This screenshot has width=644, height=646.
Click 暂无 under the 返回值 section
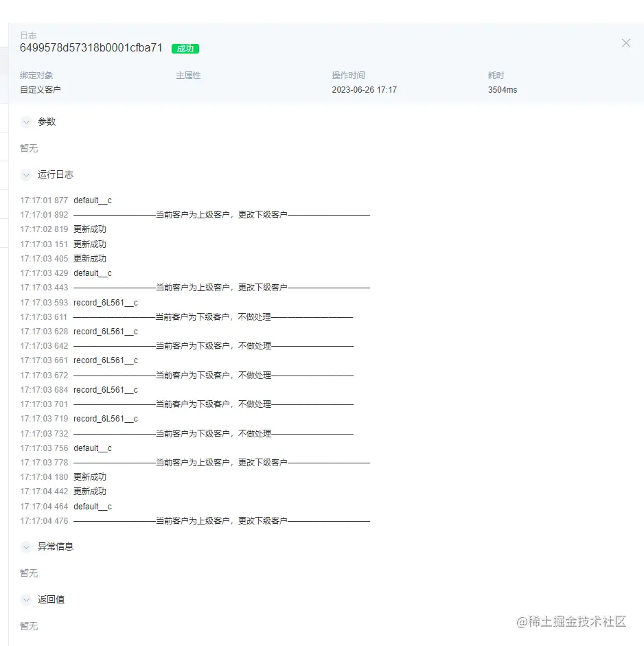(29, 626)
